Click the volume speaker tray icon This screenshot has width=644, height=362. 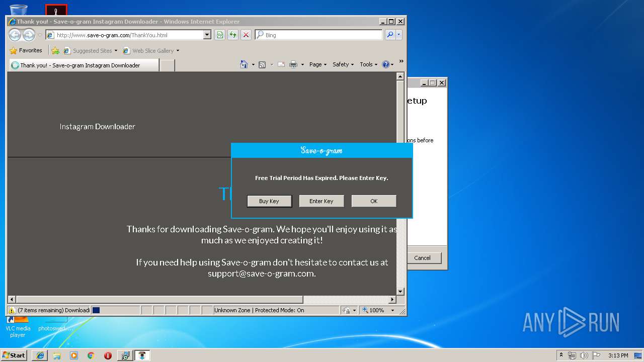click(x=584, y=355)
